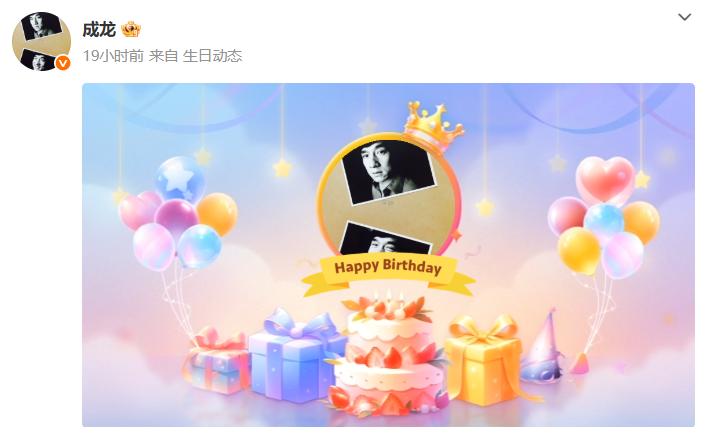Open the post options chevron menu
This screenshot has width=710, height=437.
tap(684, 17)
